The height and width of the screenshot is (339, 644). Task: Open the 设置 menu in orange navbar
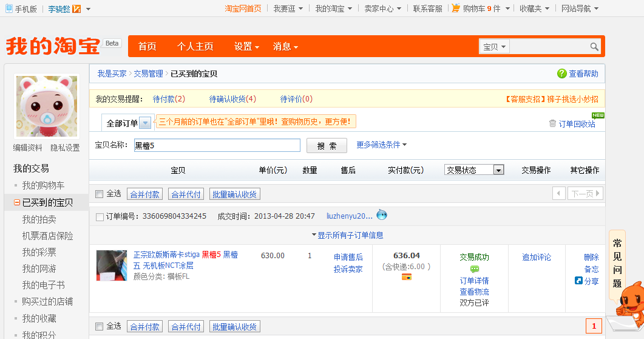click(x=246, y=47)
